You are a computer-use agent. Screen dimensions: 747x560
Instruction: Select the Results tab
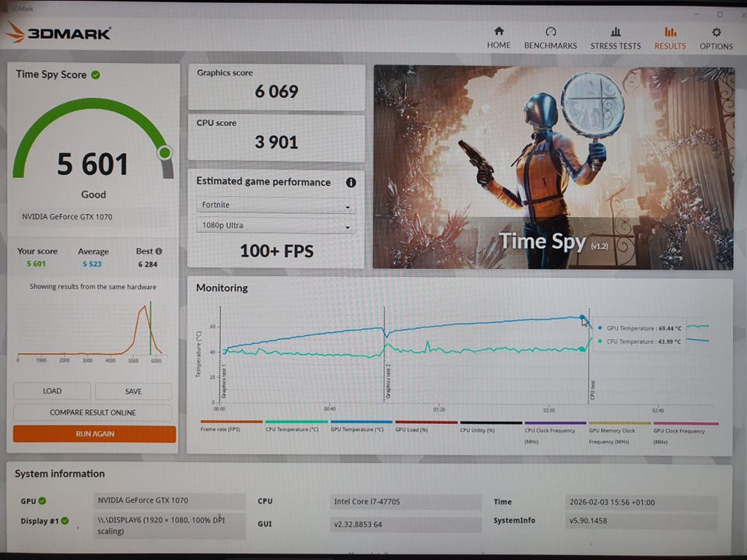pos(670,38)
